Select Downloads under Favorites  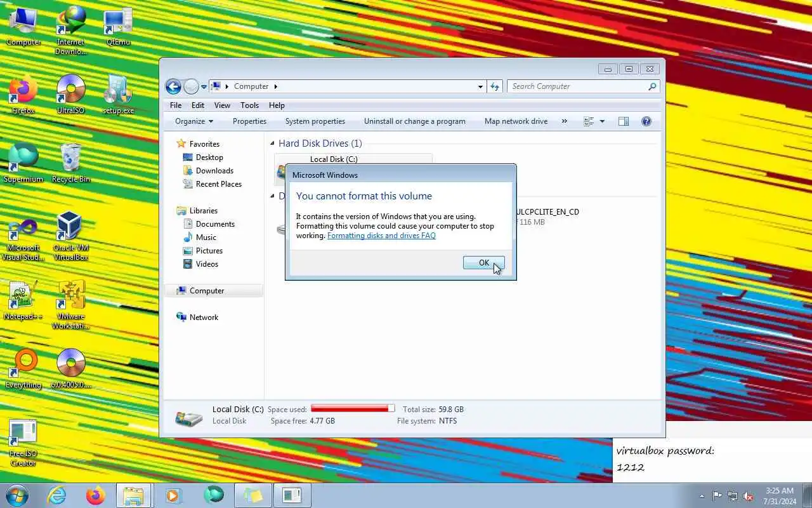pyautogui.click(x=208, y=171)
